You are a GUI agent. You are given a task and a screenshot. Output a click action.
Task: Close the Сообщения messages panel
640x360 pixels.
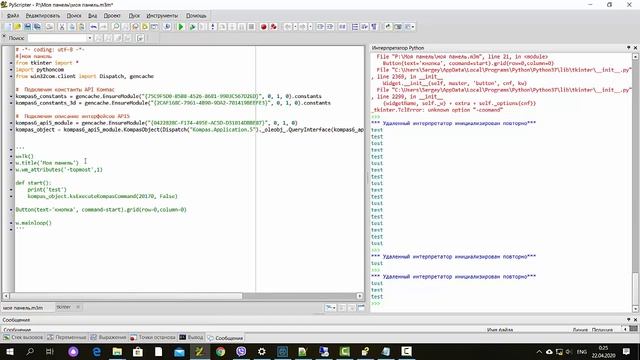coord(635,320)
